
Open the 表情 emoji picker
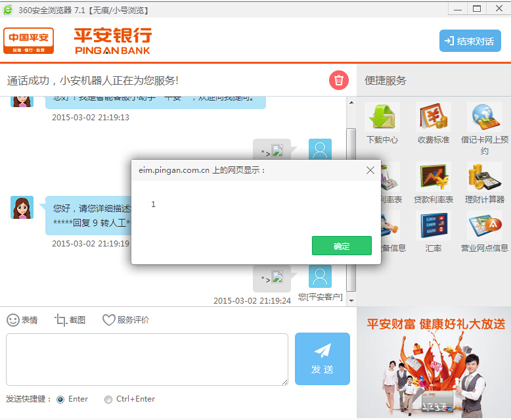click(x=22, y=320)
